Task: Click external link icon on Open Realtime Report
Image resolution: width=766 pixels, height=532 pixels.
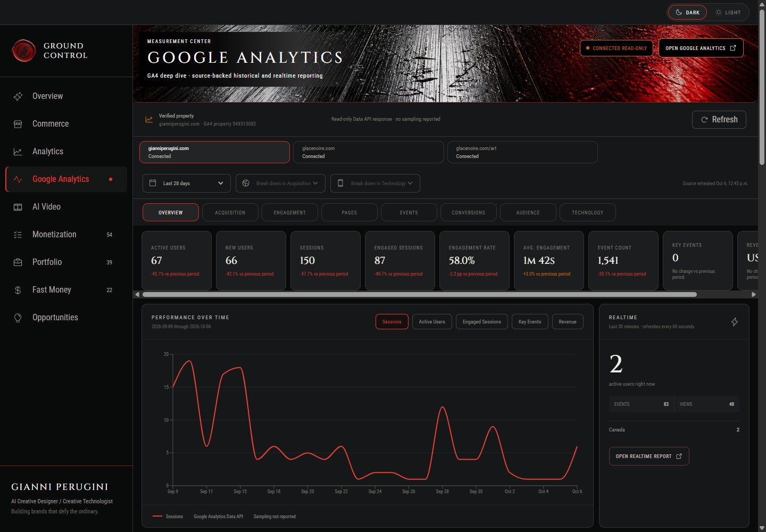Action: 679,456
